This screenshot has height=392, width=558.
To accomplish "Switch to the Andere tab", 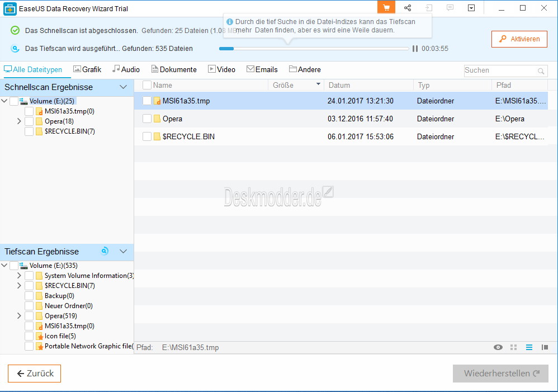I will coord(305,69).
